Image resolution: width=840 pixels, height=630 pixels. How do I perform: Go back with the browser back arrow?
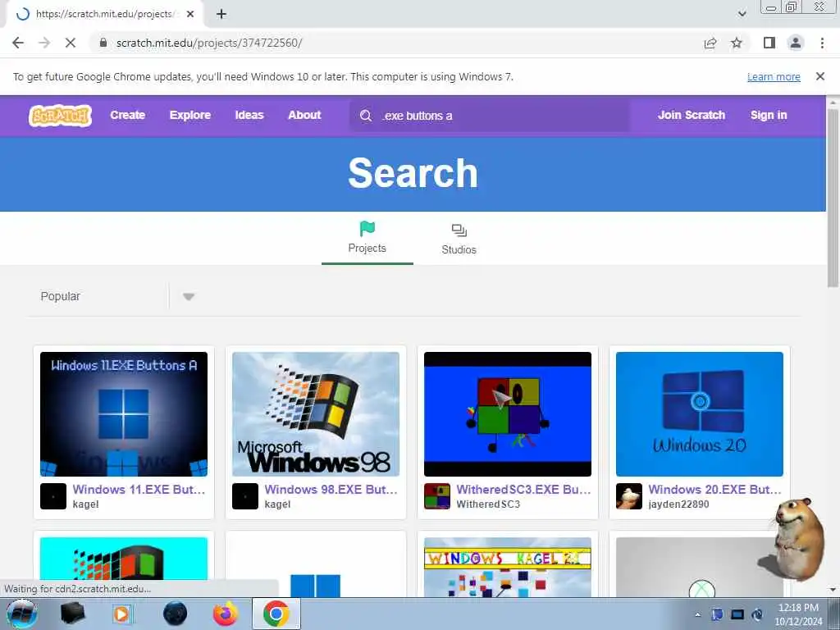point(18,43)
